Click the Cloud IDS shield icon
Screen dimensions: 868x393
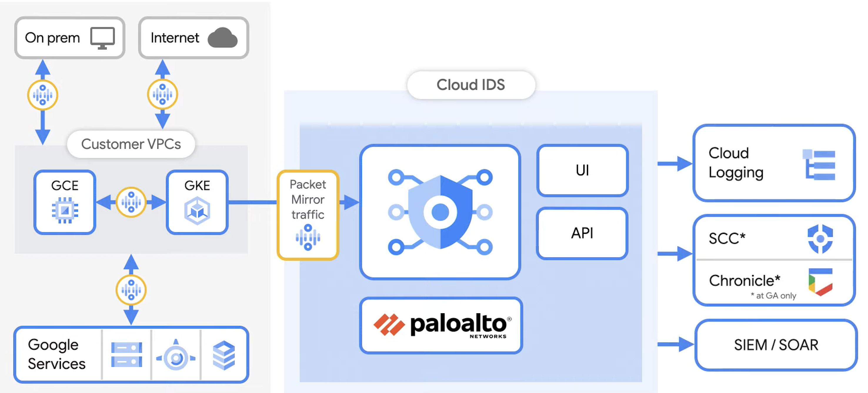[x=440, y=212]
